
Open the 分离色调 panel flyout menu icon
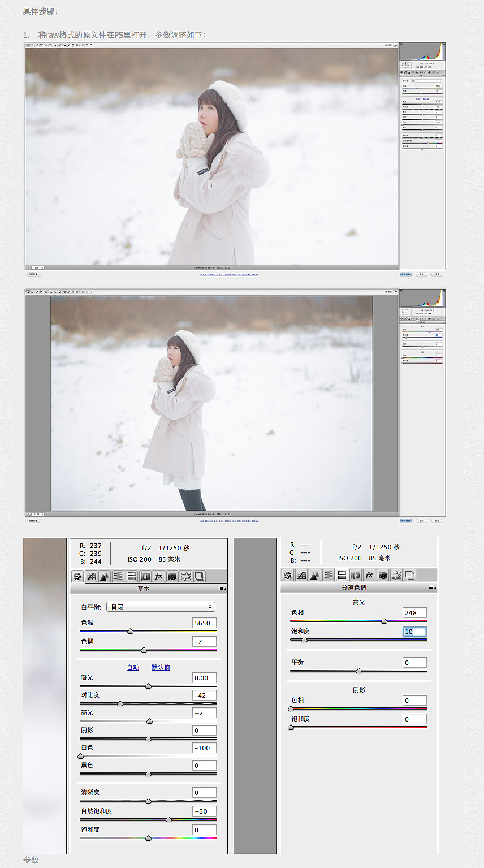[433, 588]
